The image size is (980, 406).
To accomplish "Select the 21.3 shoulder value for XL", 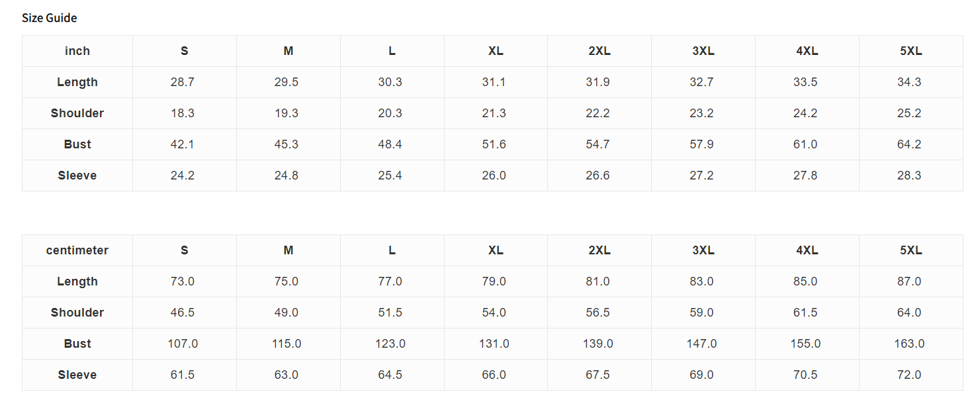I will (x=494, y=113).
